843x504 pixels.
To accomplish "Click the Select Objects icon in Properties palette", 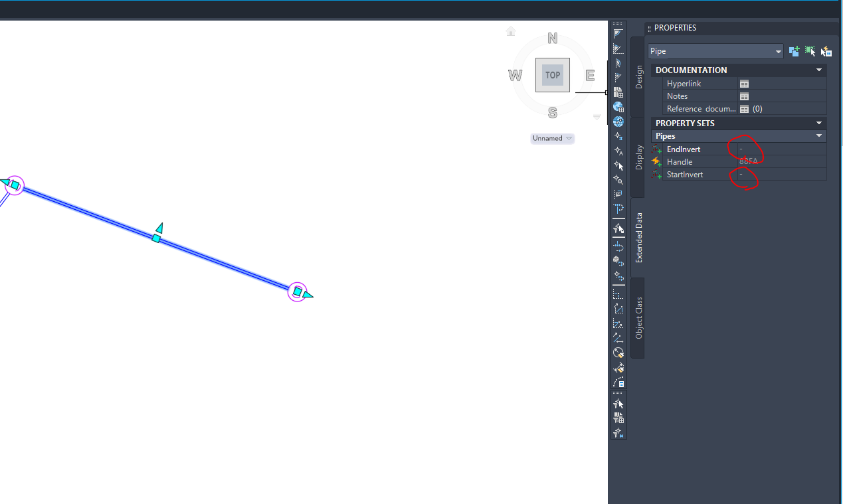I will (810, 50).
